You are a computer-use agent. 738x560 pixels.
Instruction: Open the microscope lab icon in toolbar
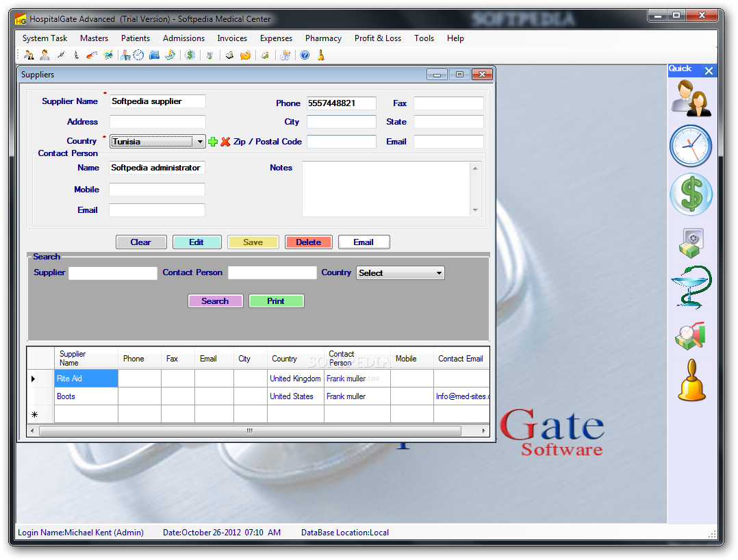point(76,55)
